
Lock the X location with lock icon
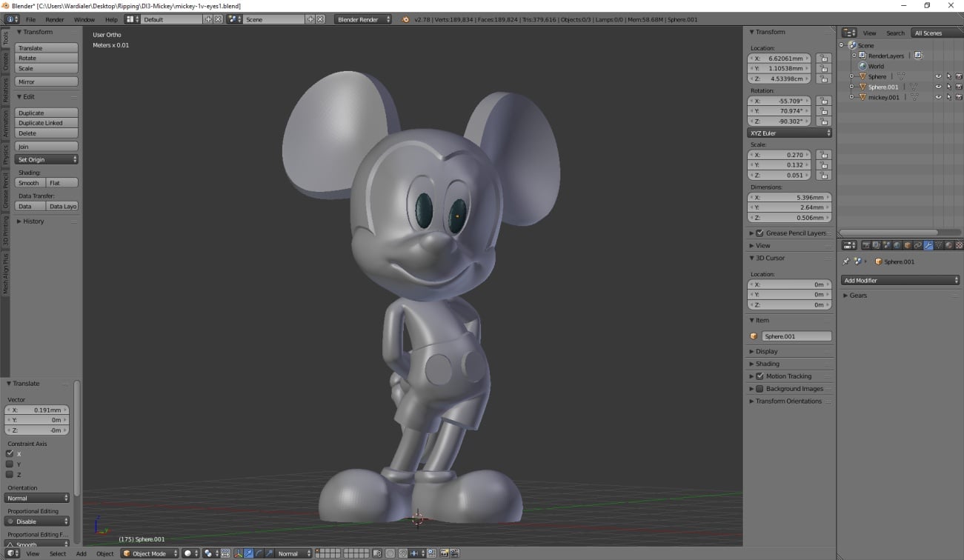pyautogui.click(x=823, y=58)
